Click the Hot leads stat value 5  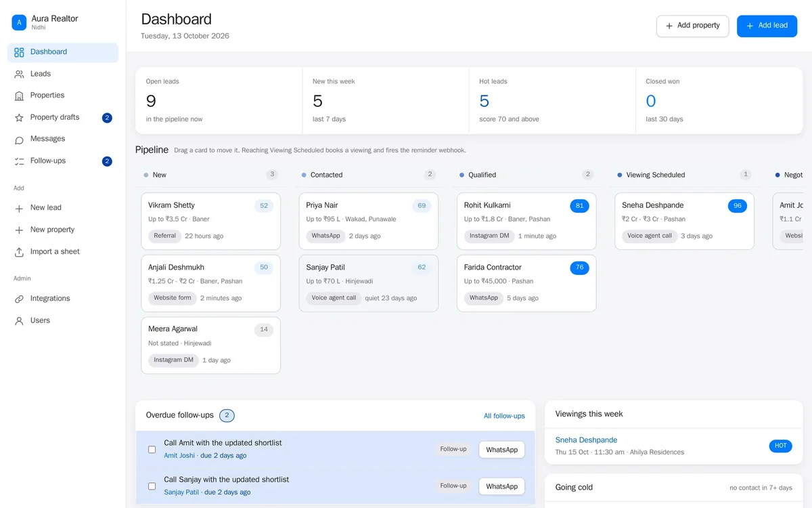pos(484,102)
